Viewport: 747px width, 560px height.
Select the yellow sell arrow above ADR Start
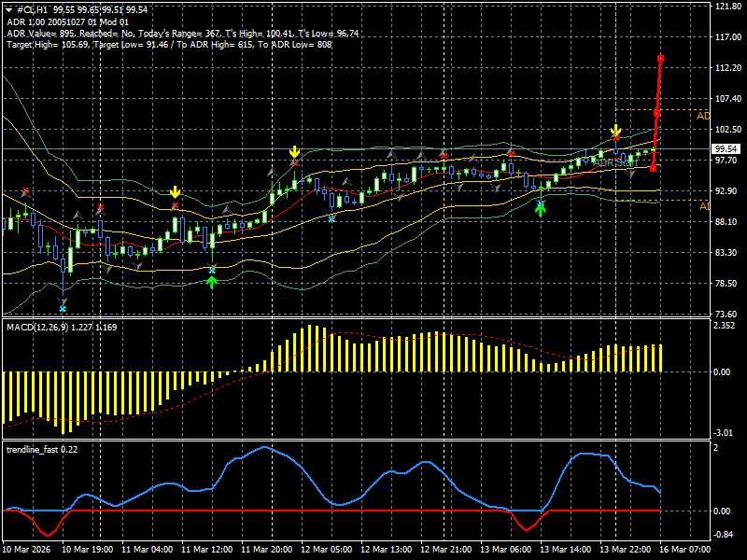[615, 129]
